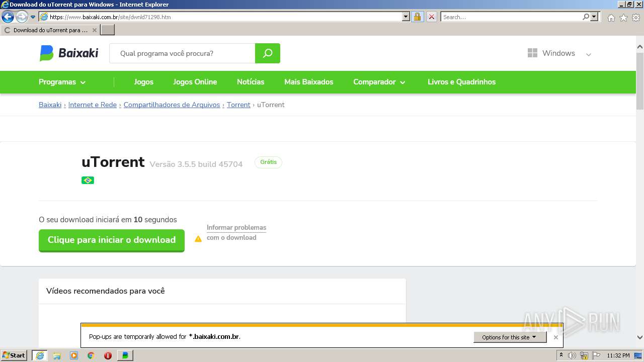Screen dimensions: 644x362
Task: Open the media player taskbar icon
Action: [74, 355]
